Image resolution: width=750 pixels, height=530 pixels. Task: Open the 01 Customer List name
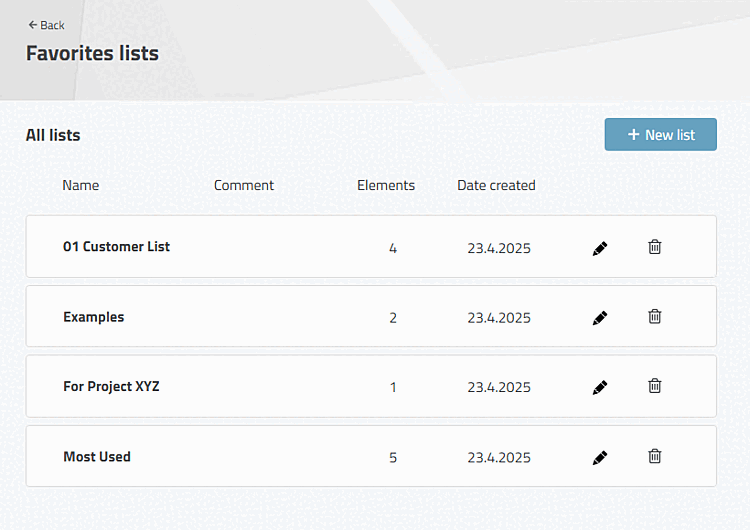point(116,247)
